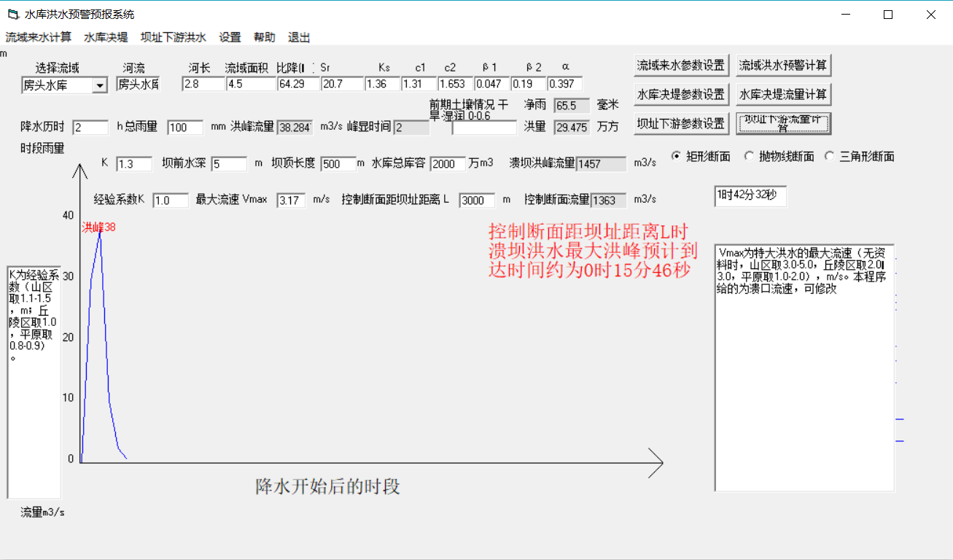Viewport: 953px width, 560px height.
Task: Select the 矩形断面 radio button
Action: click(x=675, y=156)
